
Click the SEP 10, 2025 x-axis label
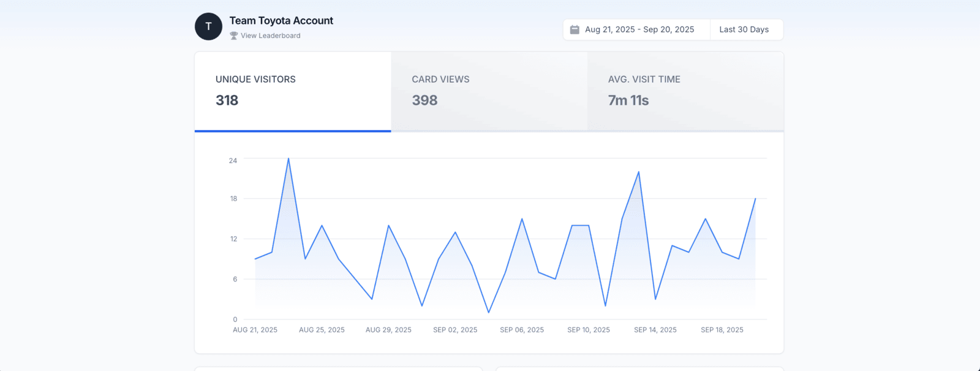click(589, 330)
